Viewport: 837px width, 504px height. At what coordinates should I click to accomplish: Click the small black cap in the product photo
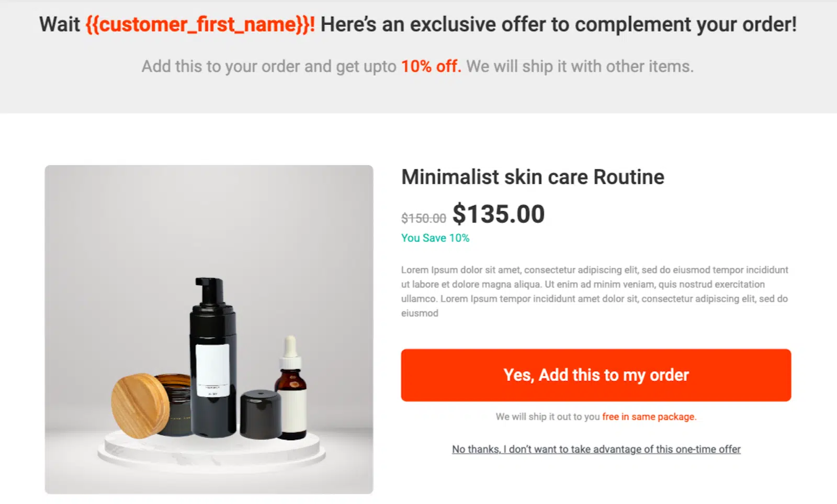point(261,414)
